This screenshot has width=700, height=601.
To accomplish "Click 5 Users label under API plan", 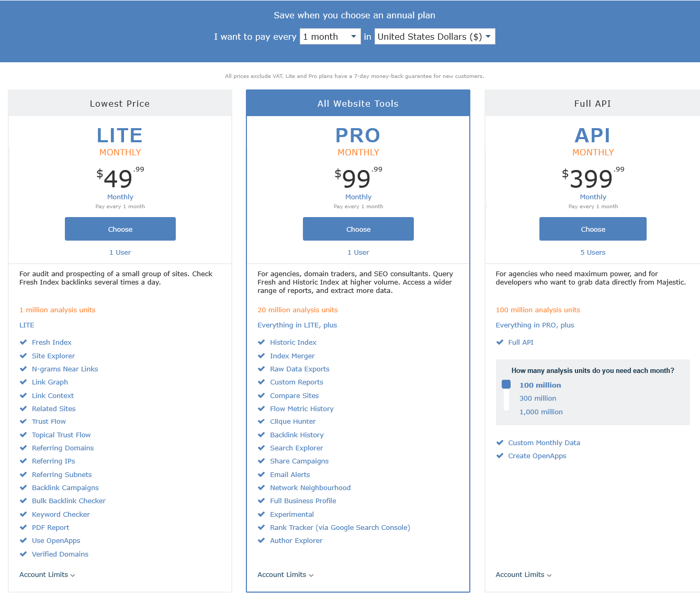I will pyautogui.click(x=593, y=252).
